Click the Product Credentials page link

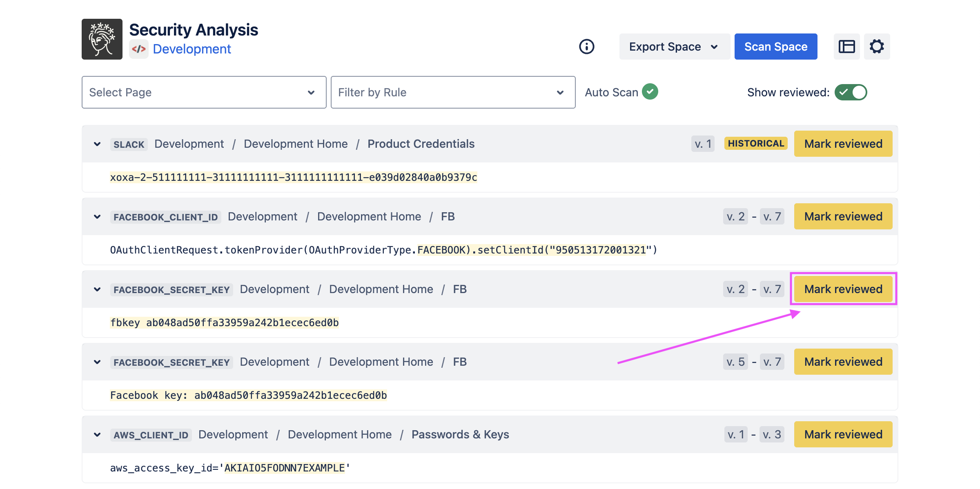coord(421,144)
